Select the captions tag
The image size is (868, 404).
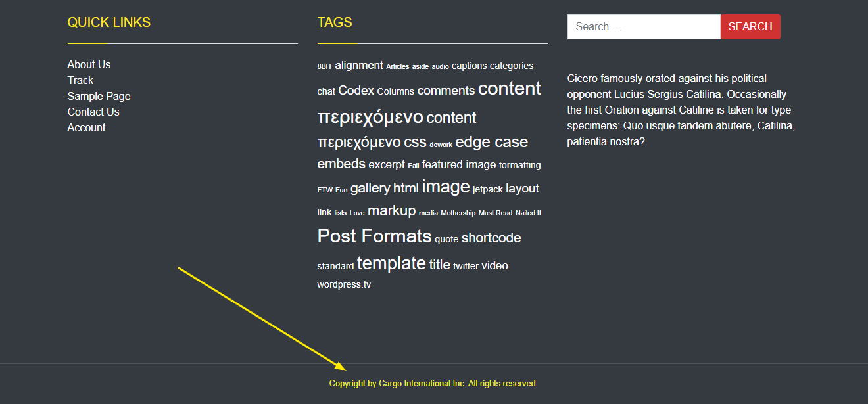pos(470,66)
